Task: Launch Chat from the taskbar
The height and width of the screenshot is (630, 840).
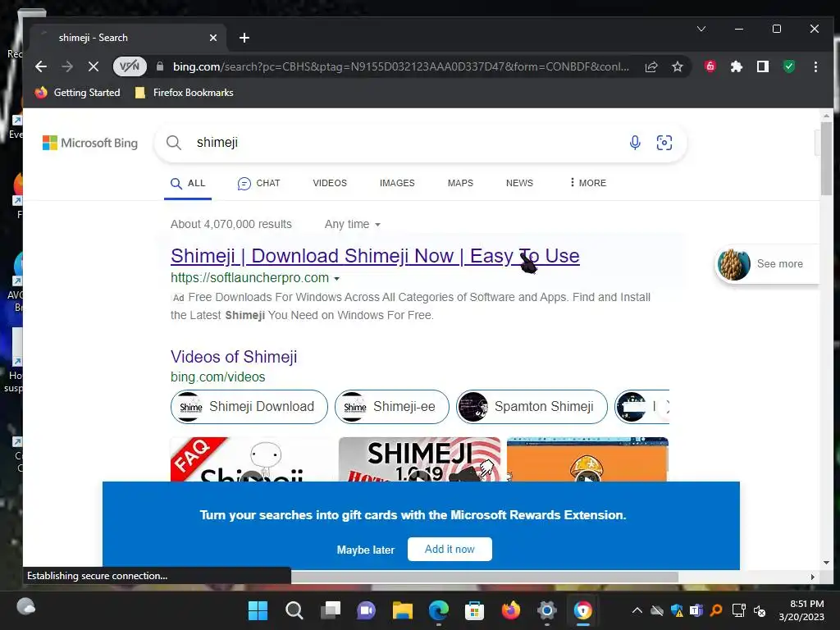Action: (x=367, y=610)
